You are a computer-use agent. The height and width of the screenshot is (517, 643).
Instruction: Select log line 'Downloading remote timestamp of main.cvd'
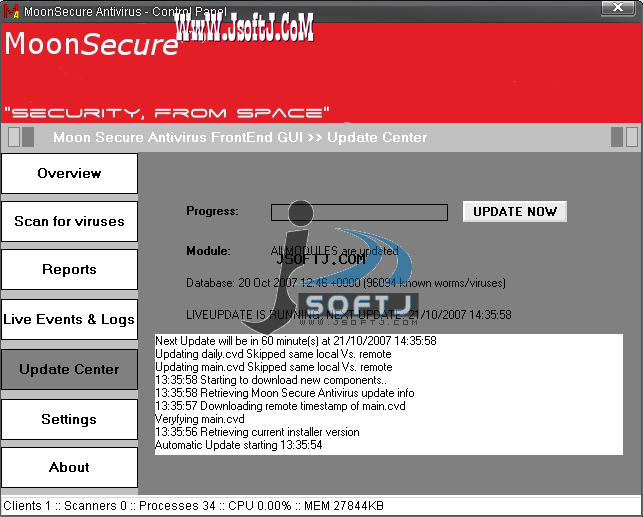tap(280, 406)
